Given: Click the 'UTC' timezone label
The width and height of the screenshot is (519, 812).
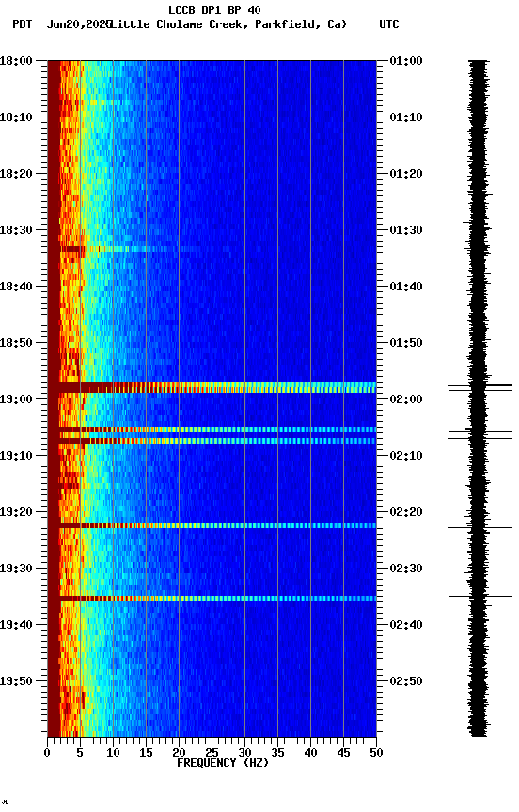Looking at the screenshot, I should point(389,24).
